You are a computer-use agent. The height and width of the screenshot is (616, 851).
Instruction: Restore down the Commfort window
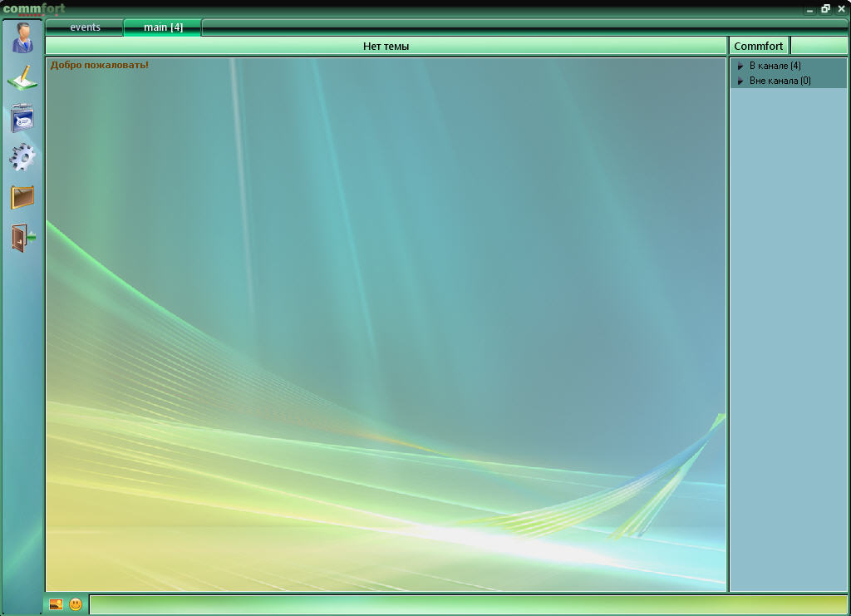point(825,8)
